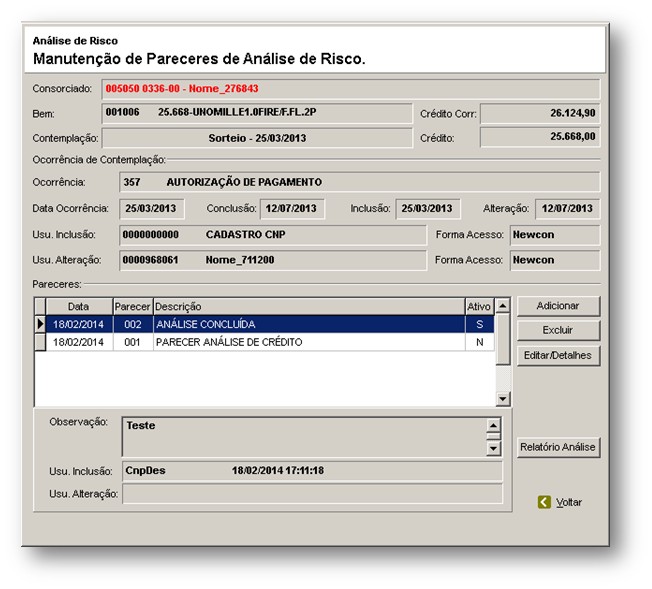The width and height of the screenshot is (652, 589).
Task: Click the Data Ocorrência field 25/03/2013
Action: [151, 208]
